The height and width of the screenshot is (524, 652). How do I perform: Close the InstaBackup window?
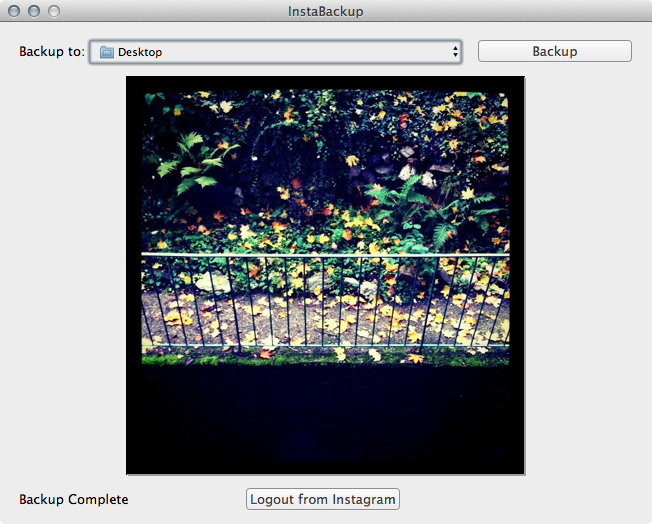pyautogui.click(x=14, y=11)
